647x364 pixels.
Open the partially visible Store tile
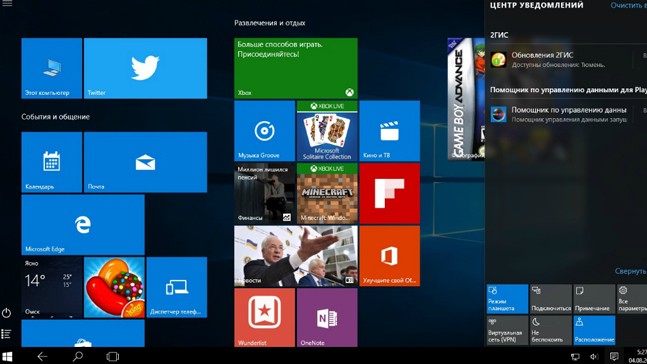tap(83, 333)
